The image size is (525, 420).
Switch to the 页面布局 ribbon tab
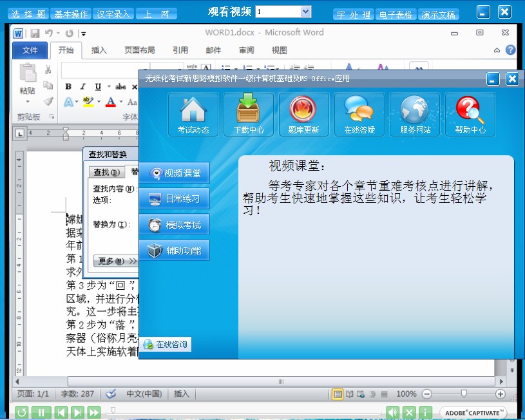pyautogui.click(x=139, y=50)
